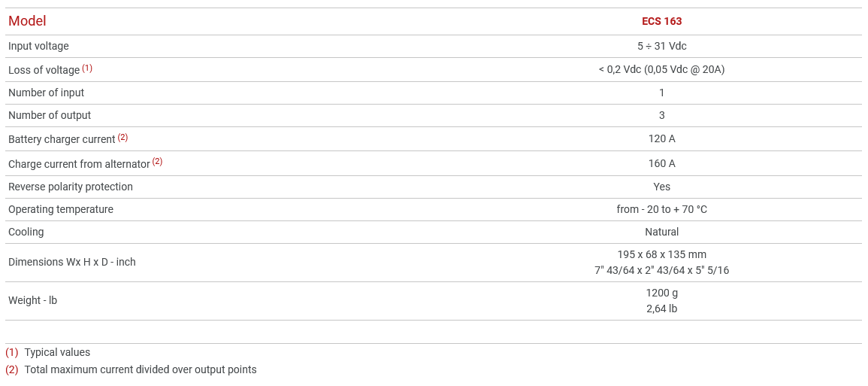Click the Total maximum current footnote text

141,369
